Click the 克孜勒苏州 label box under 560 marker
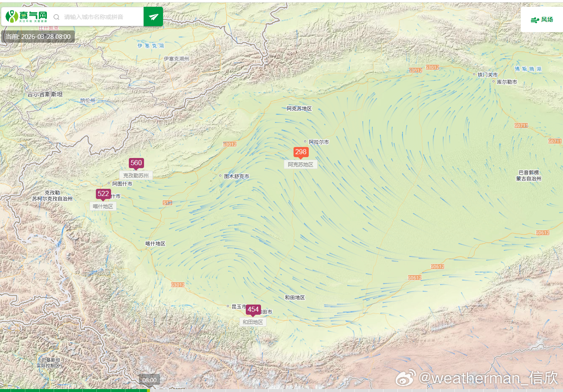Viewport: 563px width, 392px height. [x=136, y=175]
